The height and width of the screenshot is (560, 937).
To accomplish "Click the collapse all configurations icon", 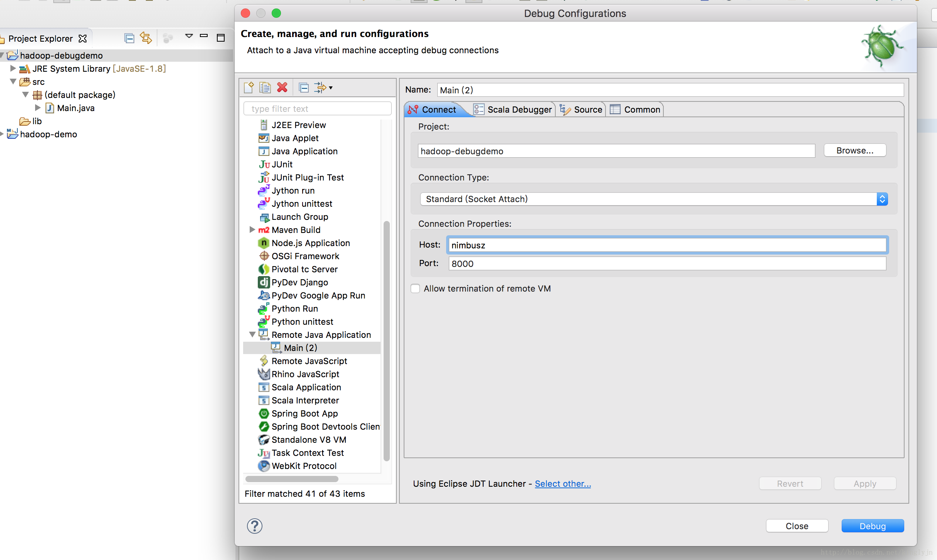I will [303, 87].
